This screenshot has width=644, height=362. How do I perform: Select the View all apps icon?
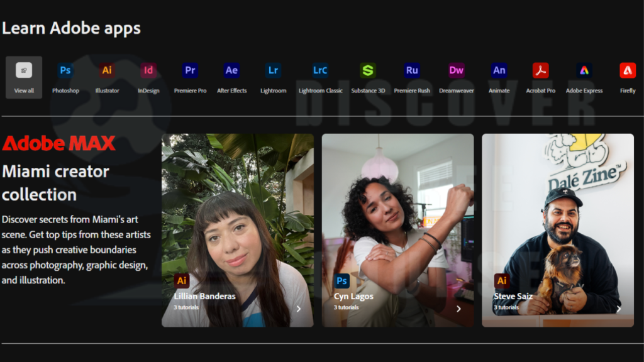(x=24, y=70)
